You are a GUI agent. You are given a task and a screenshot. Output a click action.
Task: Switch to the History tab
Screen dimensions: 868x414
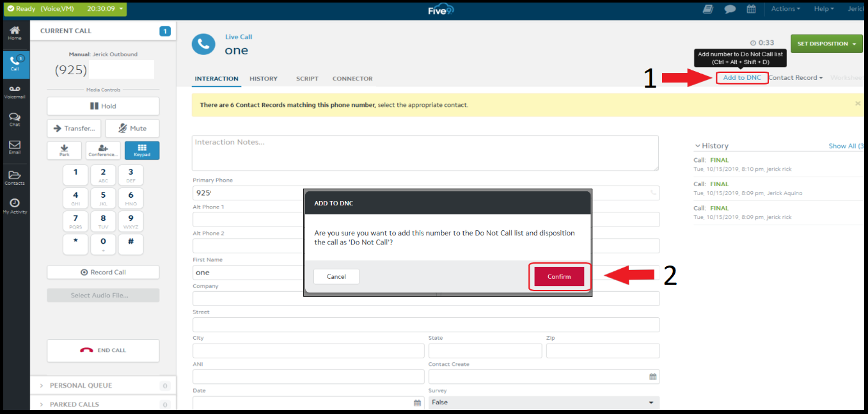click(263, 79)
